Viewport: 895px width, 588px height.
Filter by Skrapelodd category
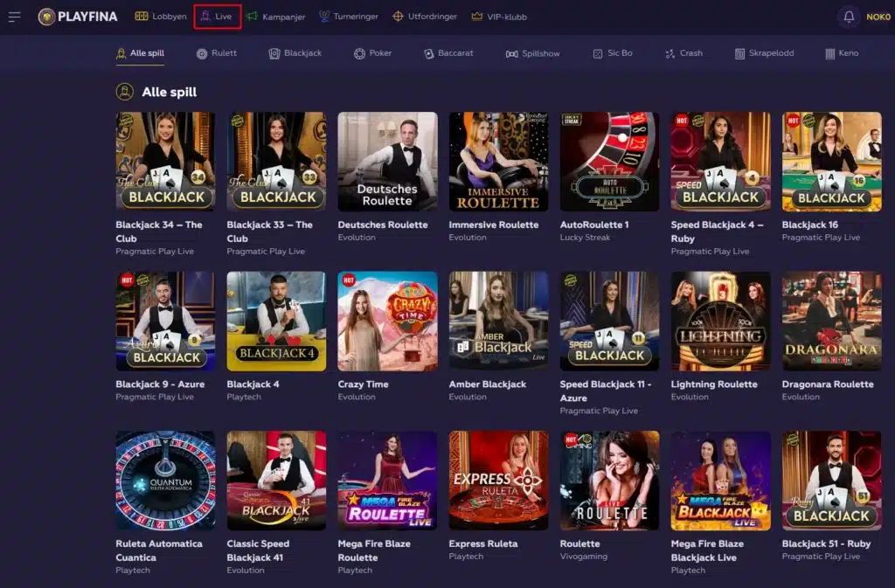tap(764, 53)
